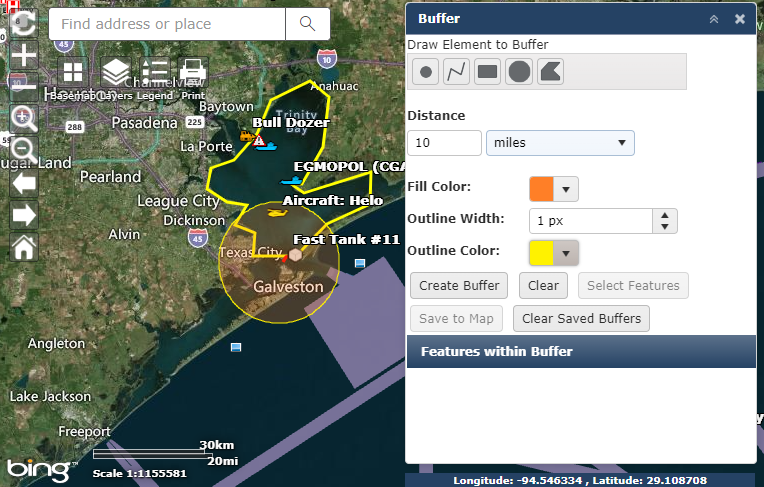764x487 pixels.
Task: Click the Clear Saved Buffers button
Action: pos(582,319)
